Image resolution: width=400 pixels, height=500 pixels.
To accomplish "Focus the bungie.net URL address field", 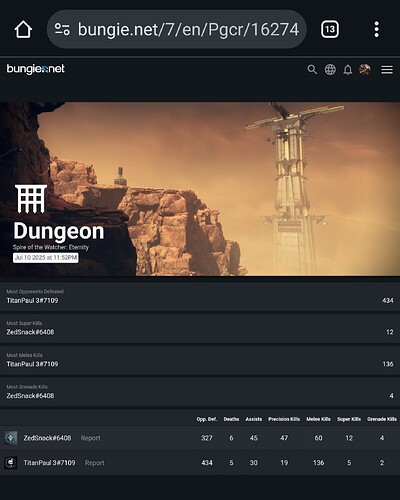I will (177, 29).
